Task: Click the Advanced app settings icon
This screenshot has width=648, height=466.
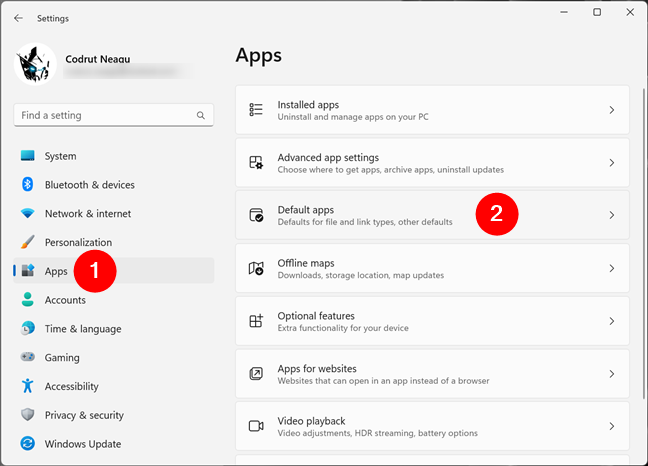Action: point(256,162)
